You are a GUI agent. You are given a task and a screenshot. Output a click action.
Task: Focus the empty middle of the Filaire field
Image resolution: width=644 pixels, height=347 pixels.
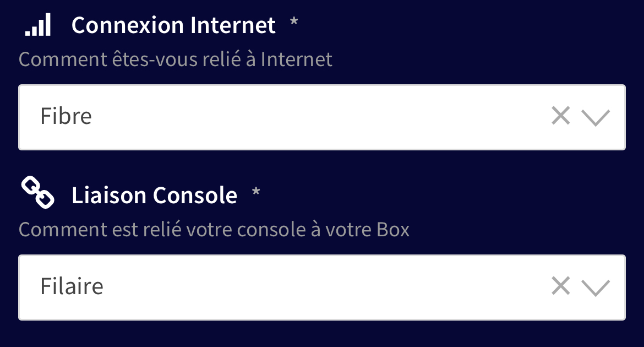pos(324,288)
